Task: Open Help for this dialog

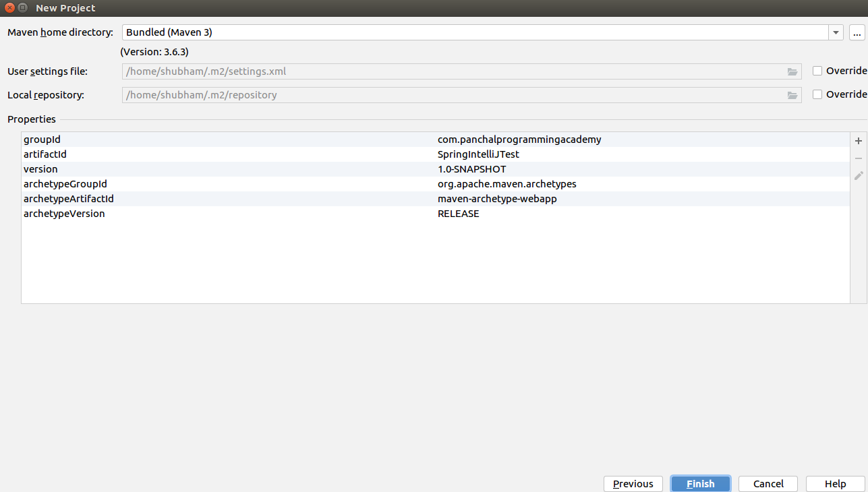Action: (x=834, y=483)
